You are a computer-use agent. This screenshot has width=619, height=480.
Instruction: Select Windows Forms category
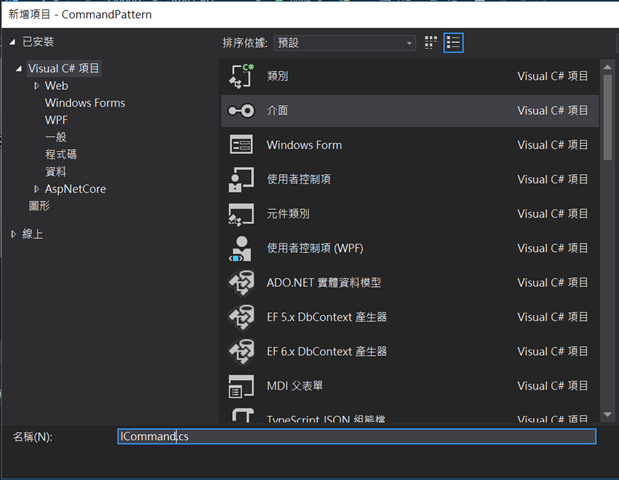[85, 103]
